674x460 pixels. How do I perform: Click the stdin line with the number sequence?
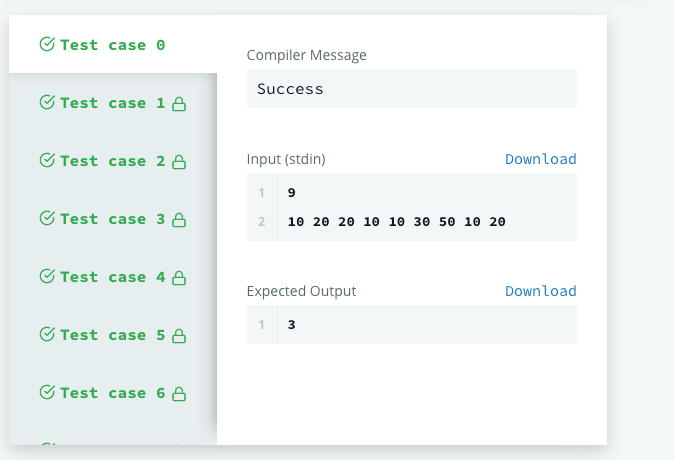tap(396, 221)
